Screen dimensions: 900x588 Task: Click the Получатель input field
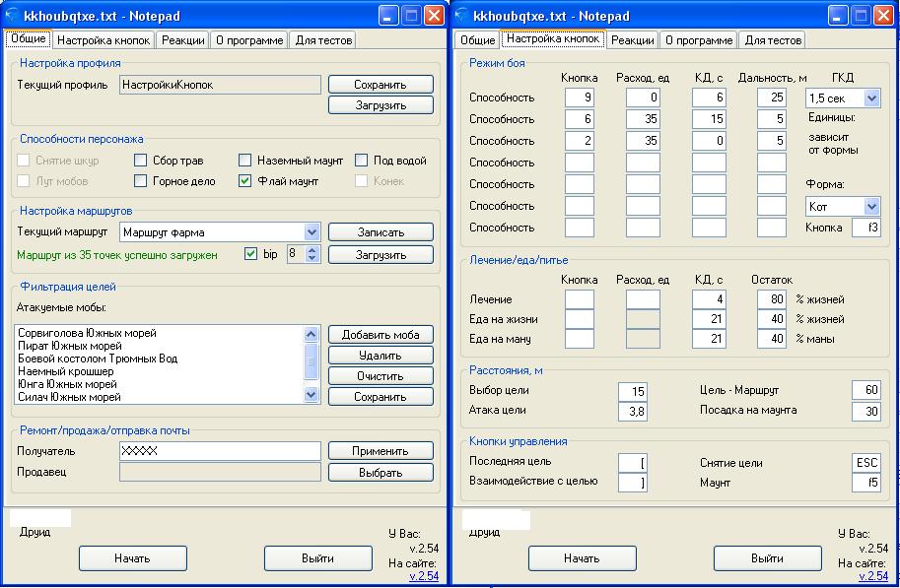[220, 451]
